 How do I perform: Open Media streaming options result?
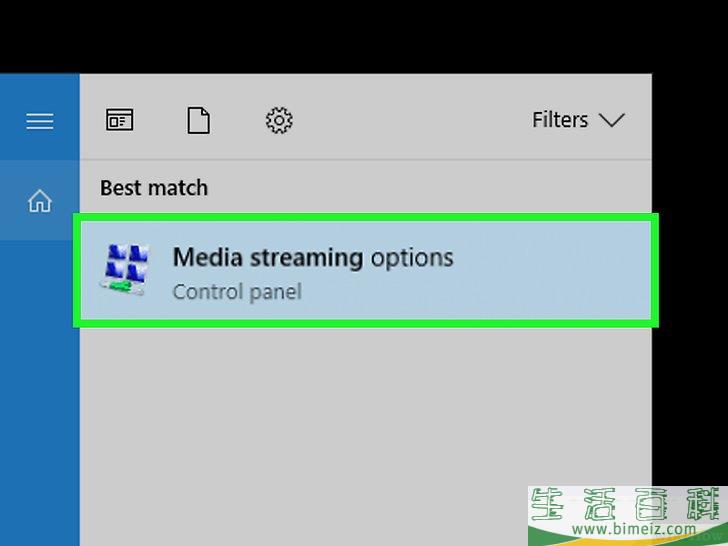point(366,270)
